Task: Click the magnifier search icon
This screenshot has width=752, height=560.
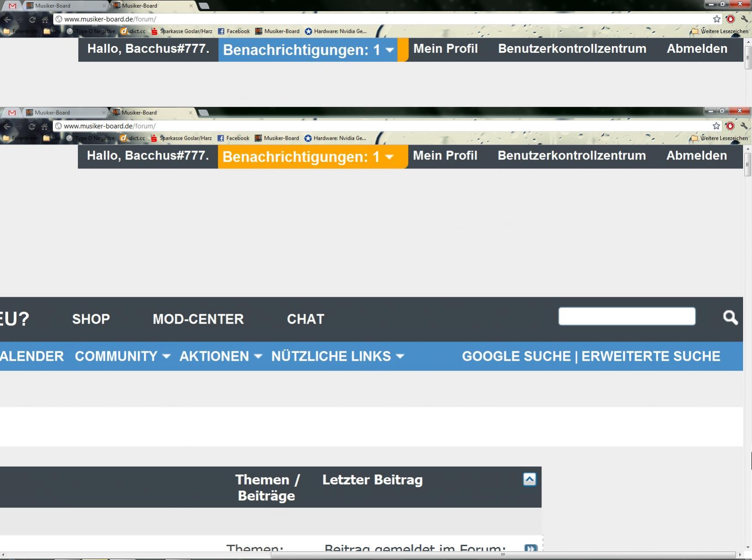Action: [731, 317]
